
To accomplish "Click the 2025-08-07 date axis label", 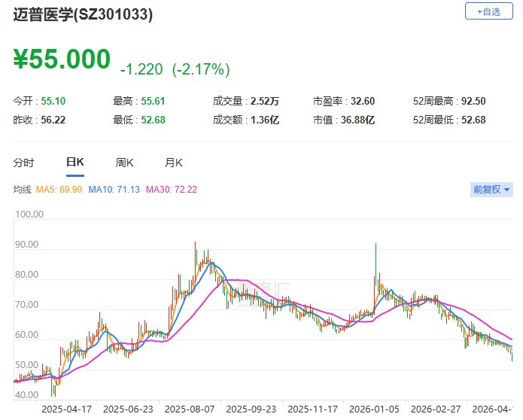I will coord(190,409).
